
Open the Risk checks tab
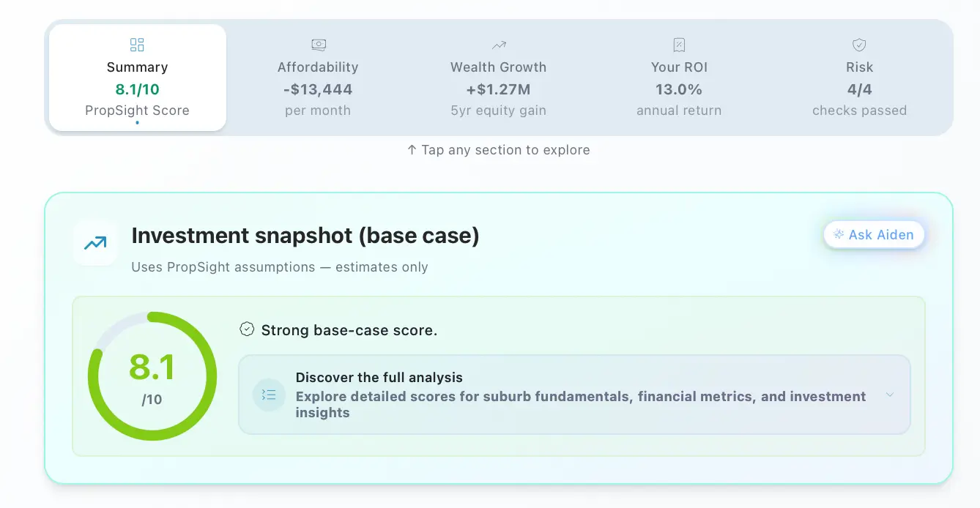[x=859, y=78]
